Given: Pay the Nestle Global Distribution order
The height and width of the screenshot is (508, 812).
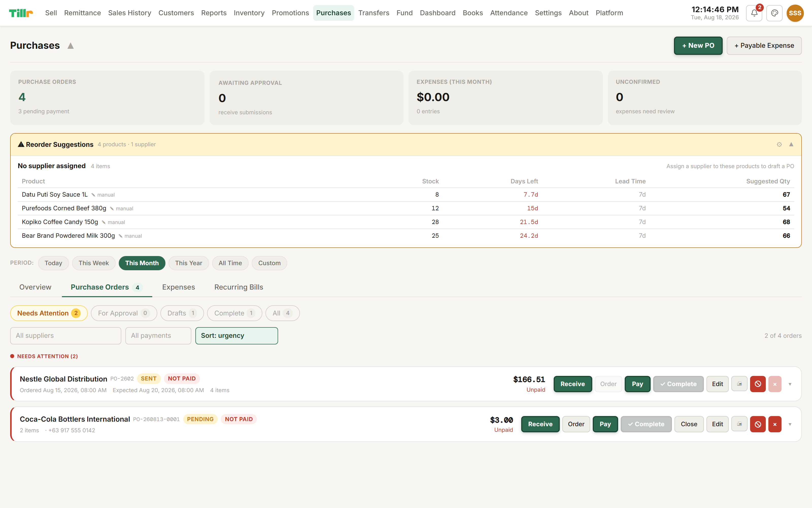Looking at the screenshot, I should point(637,384).
